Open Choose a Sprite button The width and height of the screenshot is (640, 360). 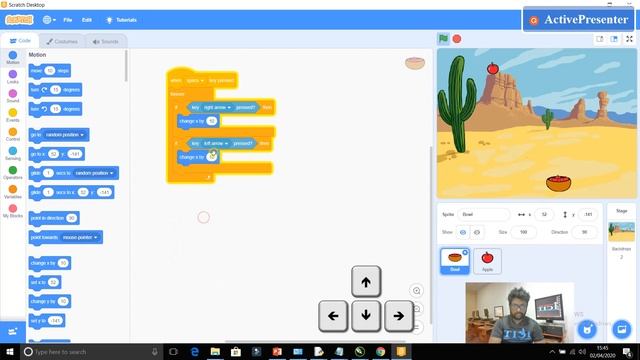587,329
